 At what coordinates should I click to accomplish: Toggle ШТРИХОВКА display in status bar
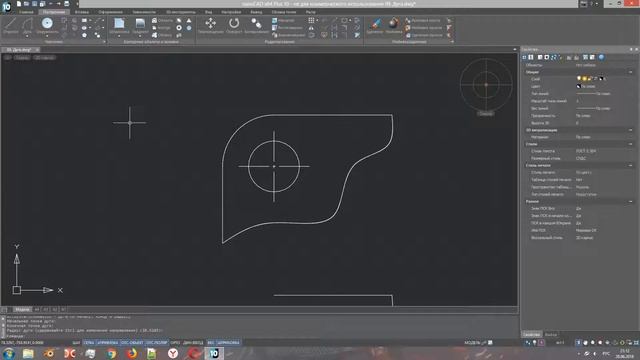click(x=228, y=342)
